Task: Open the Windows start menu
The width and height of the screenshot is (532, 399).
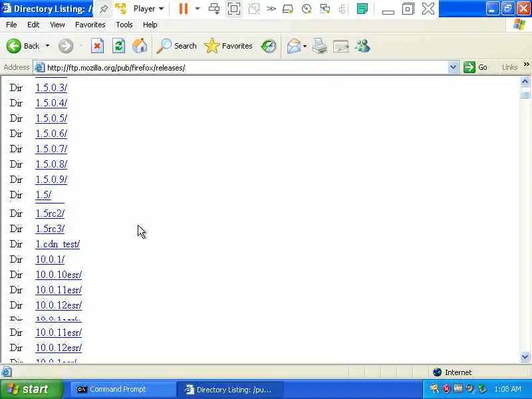Action: (x=31, y=389)
